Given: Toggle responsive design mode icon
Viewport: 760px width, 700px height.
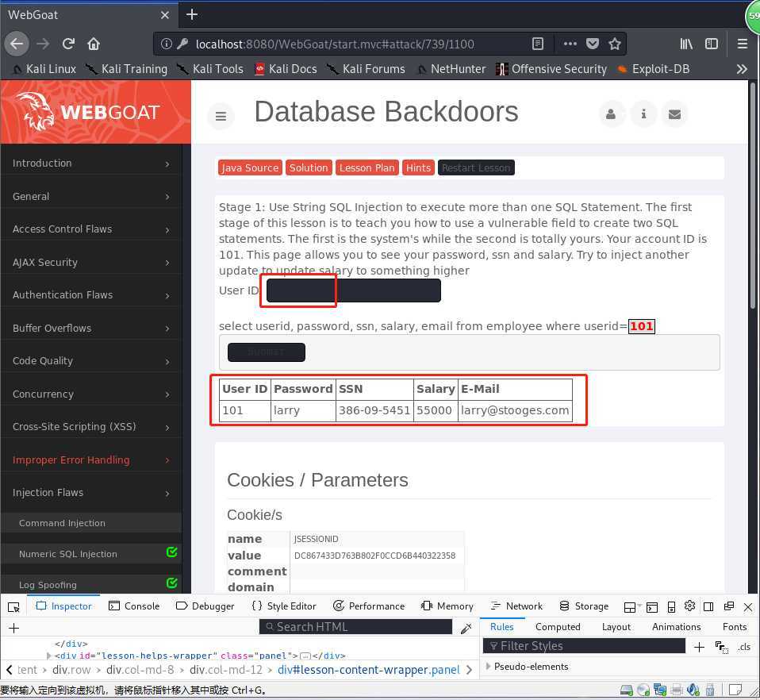Looking at the screenshot, I should tap(671, 607).
